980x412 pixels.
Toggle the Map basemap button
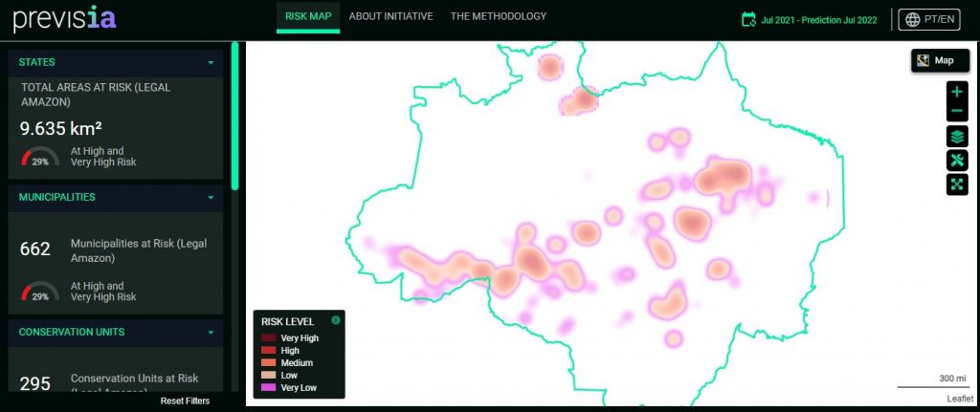pyautogui.click(x=940, y=60)
